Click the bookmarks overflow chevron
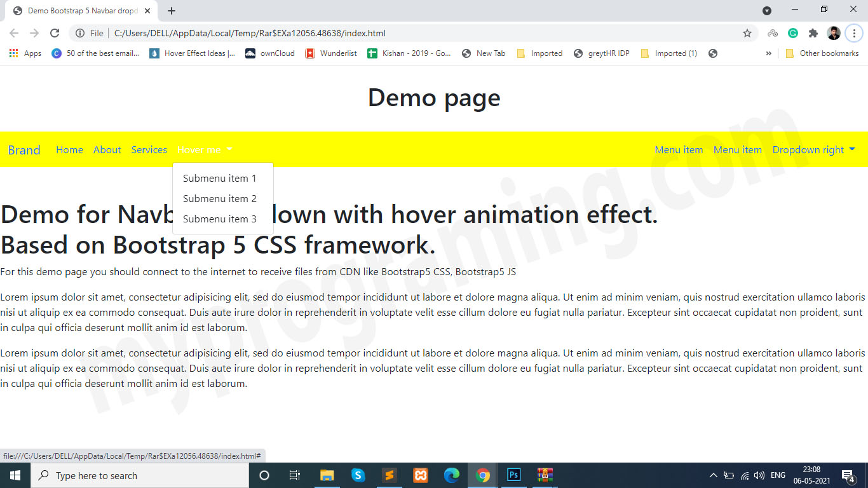The width and height of the screenshot is (868, 488). point(769,53)
